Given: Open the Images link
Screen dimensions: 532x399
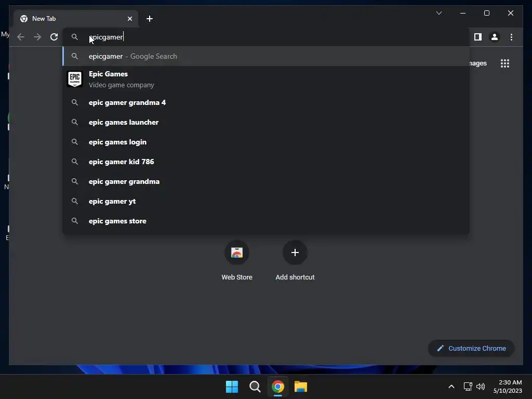Looking at the screenshot, I should 478,63.
